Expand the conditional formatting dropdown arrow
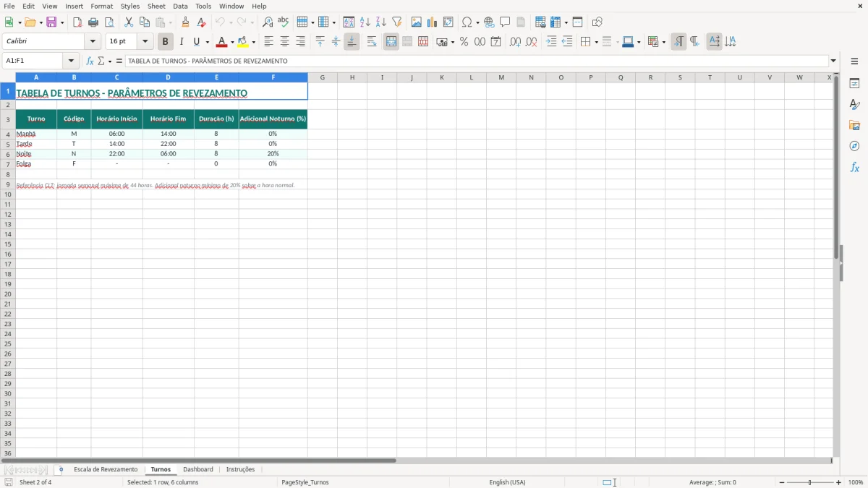The image size is (868, 488). point(663,42)
